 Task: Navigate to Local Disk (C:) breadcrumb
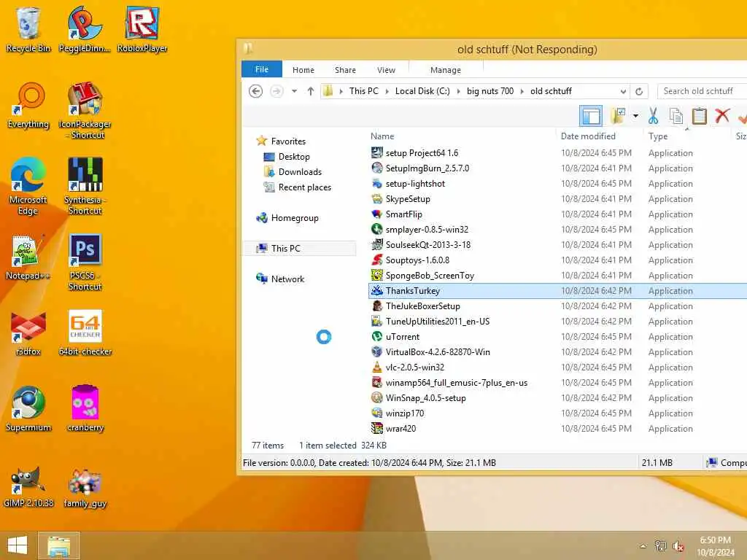[x=422, y=91]
